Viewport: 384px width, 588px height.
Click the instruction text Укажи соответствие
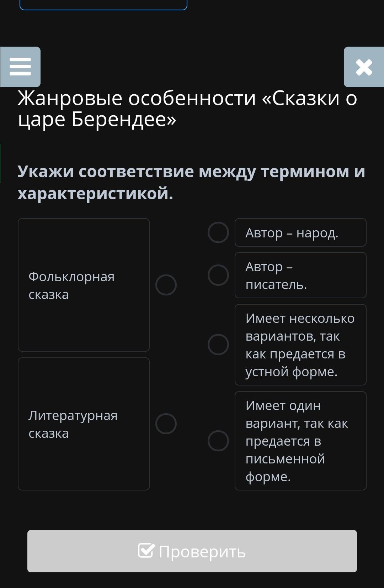point(191,182)
